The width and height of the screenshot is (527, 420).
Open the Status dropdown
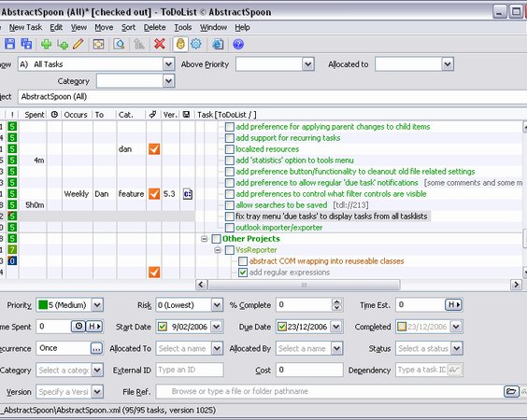pyautogui.click(x=456, y=348)
